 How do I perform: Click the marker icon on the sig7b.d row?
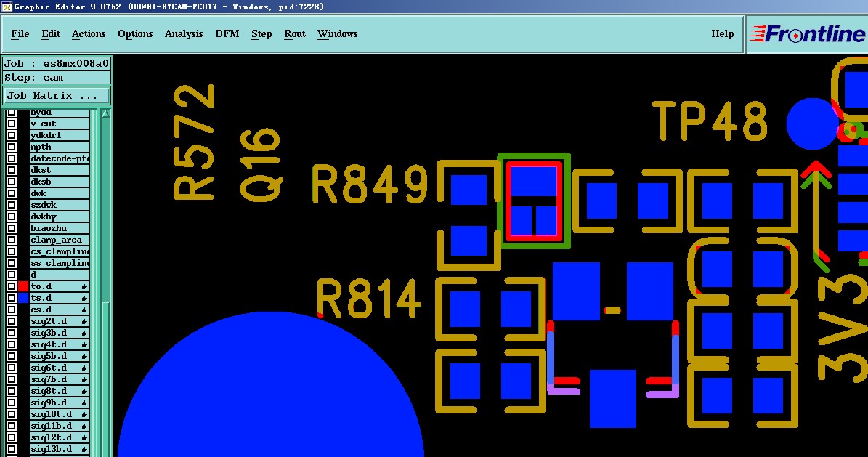click(84, 379)
